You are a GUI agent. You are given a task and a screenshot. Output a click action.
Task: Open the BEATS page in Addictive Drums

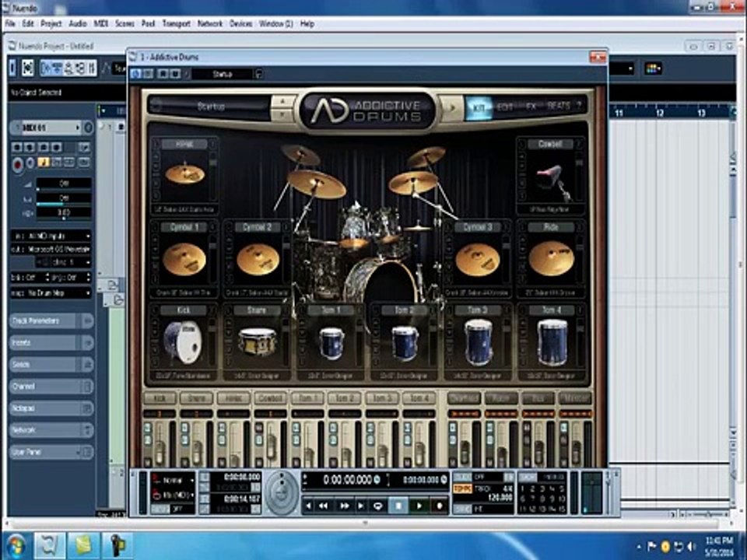tap(559, 106)
